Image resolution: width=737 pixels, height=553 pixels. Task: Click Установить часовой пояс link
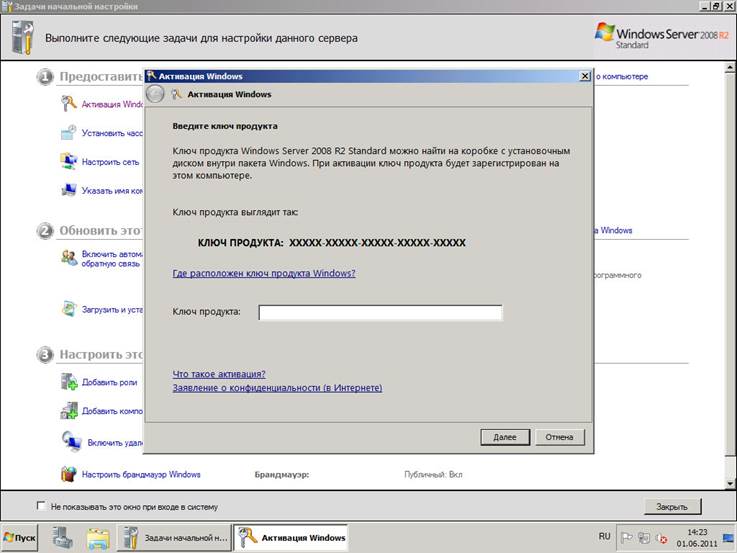(x=112, y=133)
